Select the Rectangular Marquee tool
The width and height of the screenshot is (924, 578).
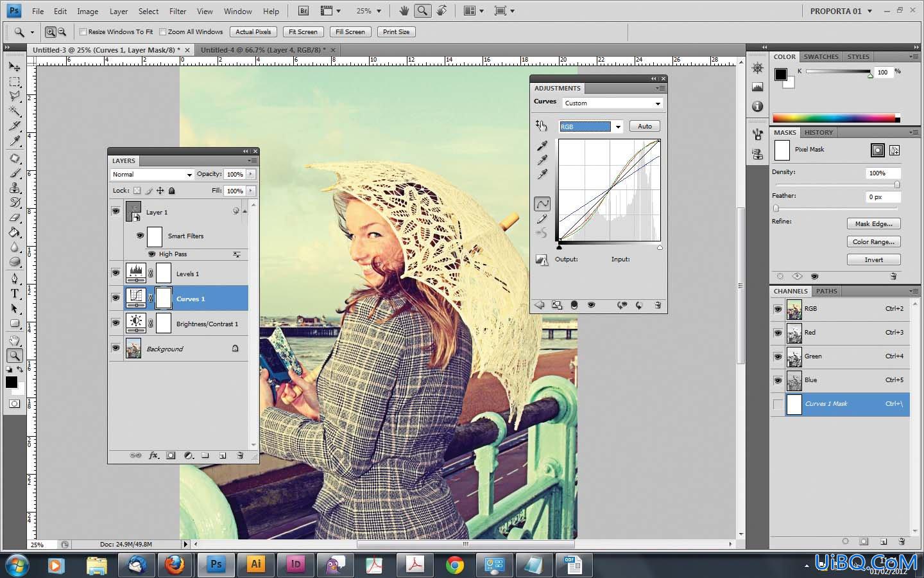[14, 82]
